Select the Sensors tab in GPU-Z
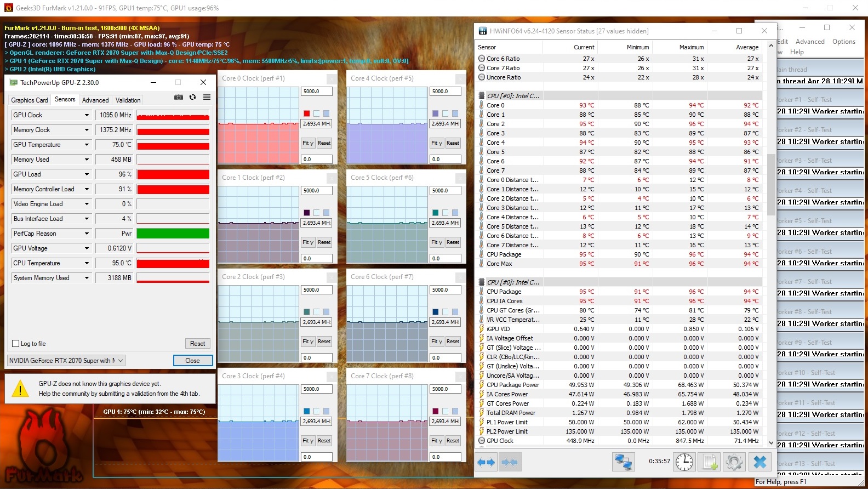Screen dimensions: 868x489 pos(65,99)
